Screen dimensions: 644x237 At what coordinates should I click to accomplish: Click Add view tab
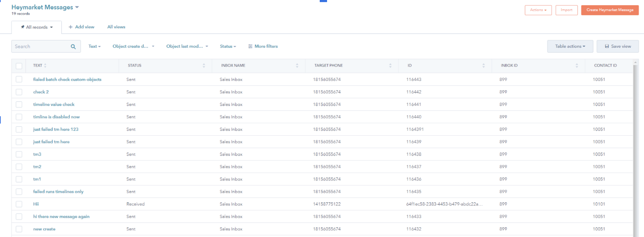tap(81, 27)
